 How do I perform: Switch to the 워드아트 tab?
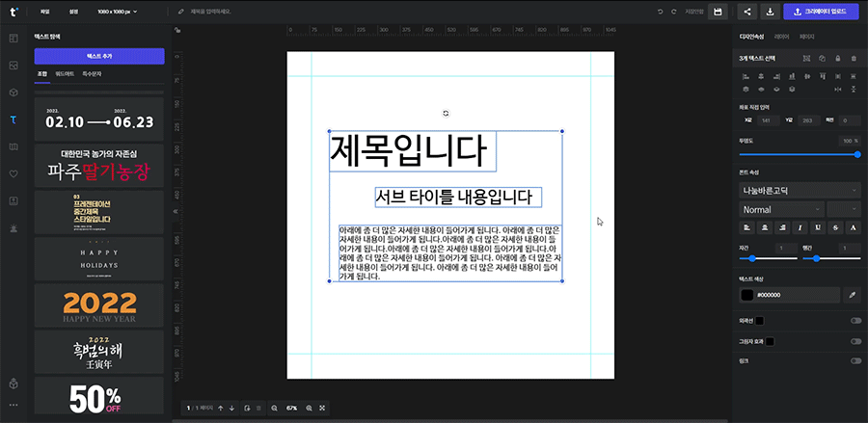tap(65, 73)
